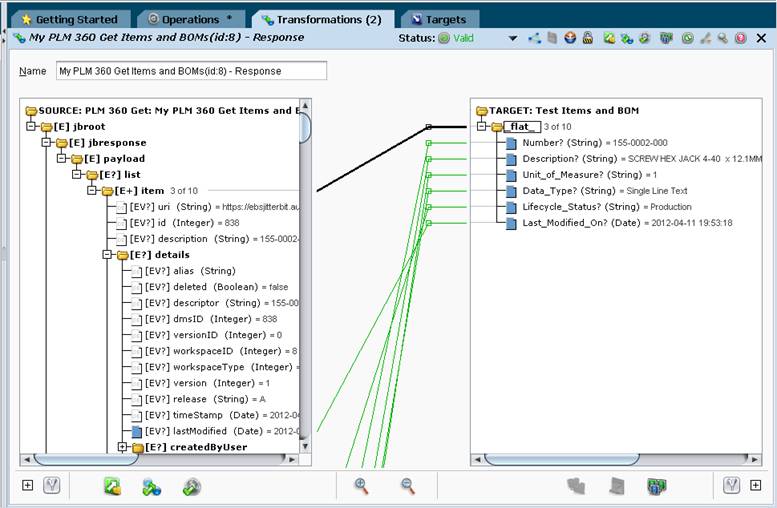Select the [EV?] description source field

[x=207, y=239]
